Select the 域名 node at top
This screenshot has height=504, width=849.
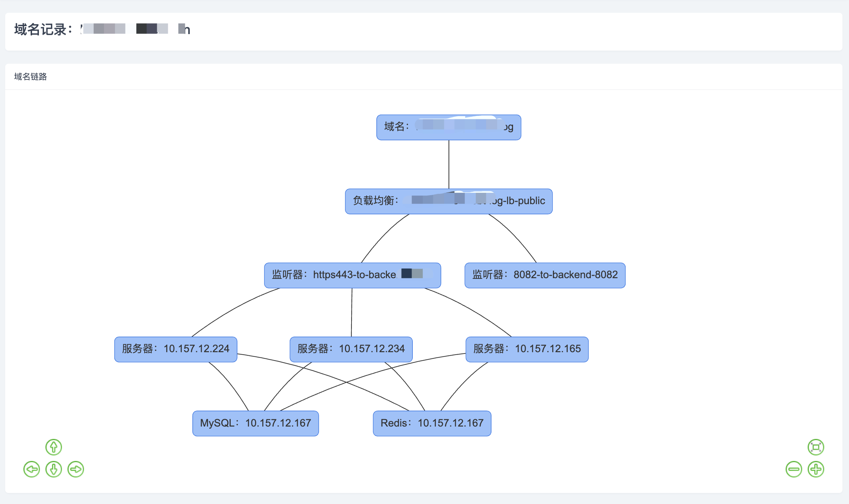[x=449, y=127]
